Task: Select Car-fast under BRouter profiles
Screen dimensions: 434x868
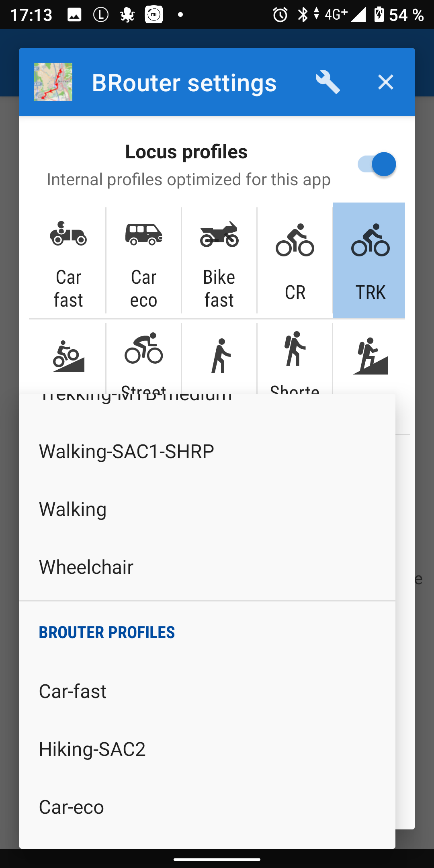Action: pyautogui.click(x=73, y=691)
